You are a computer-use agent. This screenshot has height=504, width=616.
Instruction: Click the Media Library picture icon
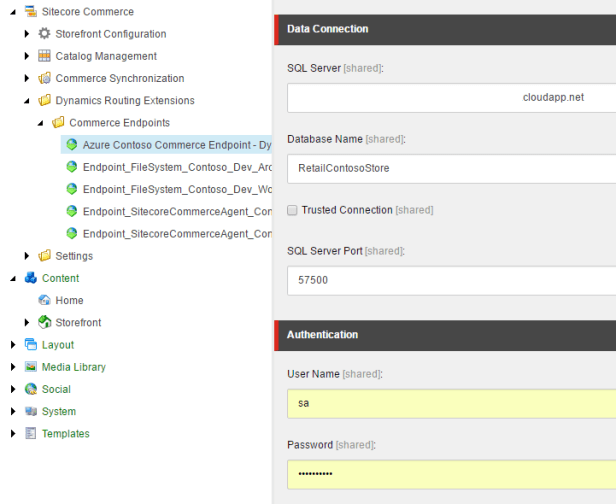point(30,367)
